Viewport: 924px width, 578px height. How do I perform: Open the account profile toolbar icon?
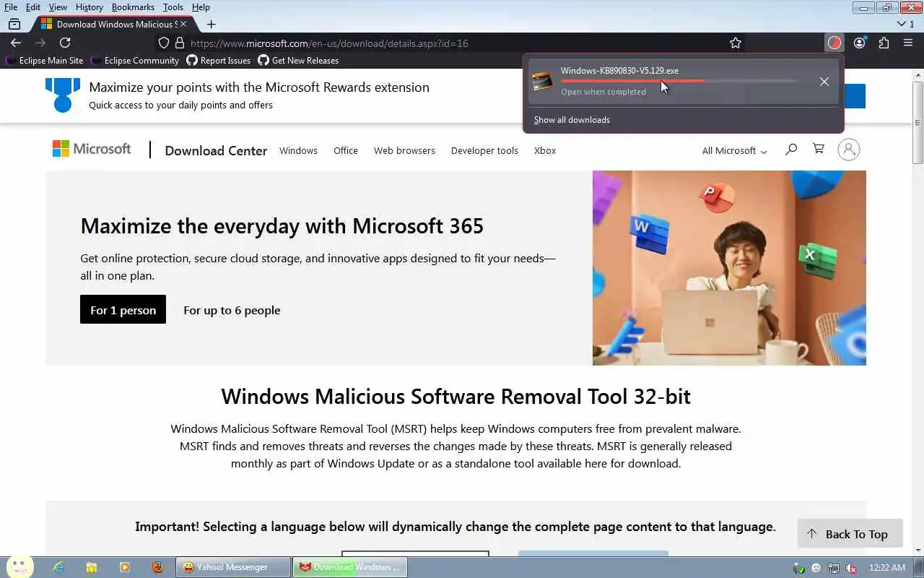tap(859, 43)
